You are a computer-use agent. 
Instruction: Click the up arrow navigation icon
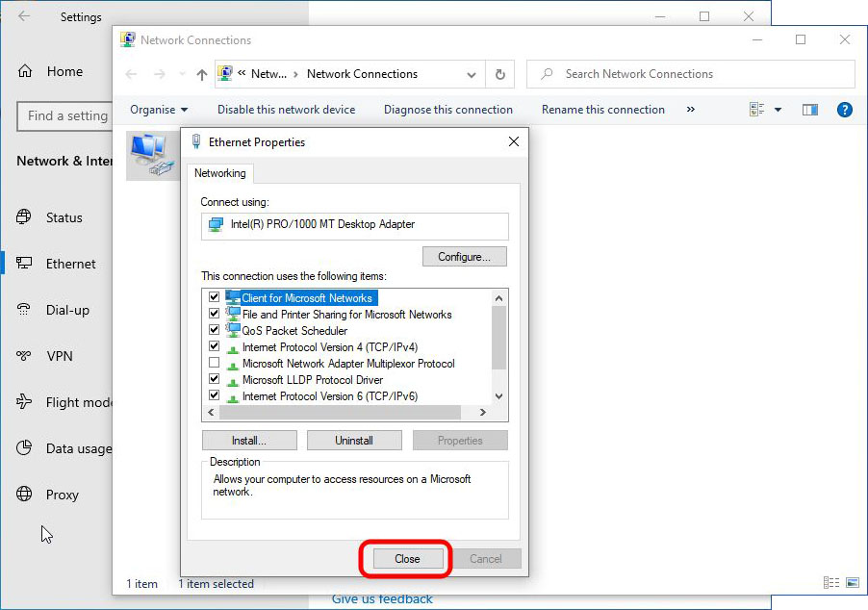click(201, 74)
